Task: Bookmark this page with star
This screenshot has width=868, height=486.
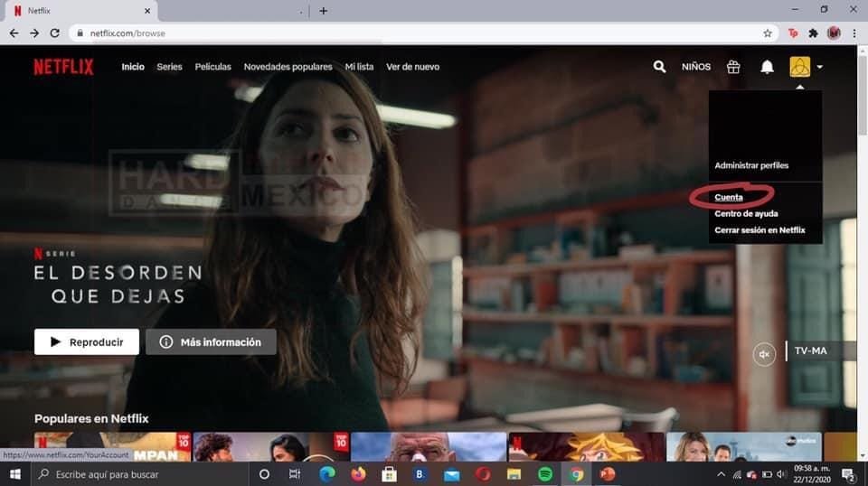Action: point(768,33)
